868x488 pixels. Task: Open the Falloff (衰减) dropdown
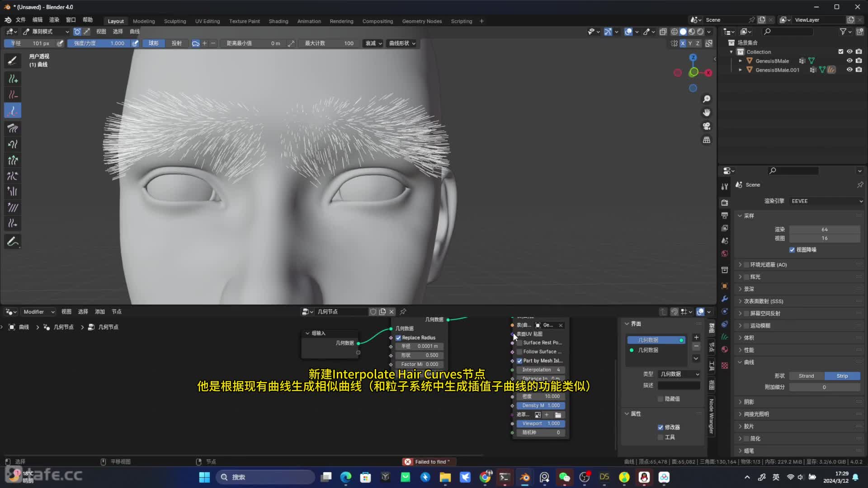[373, 43]
